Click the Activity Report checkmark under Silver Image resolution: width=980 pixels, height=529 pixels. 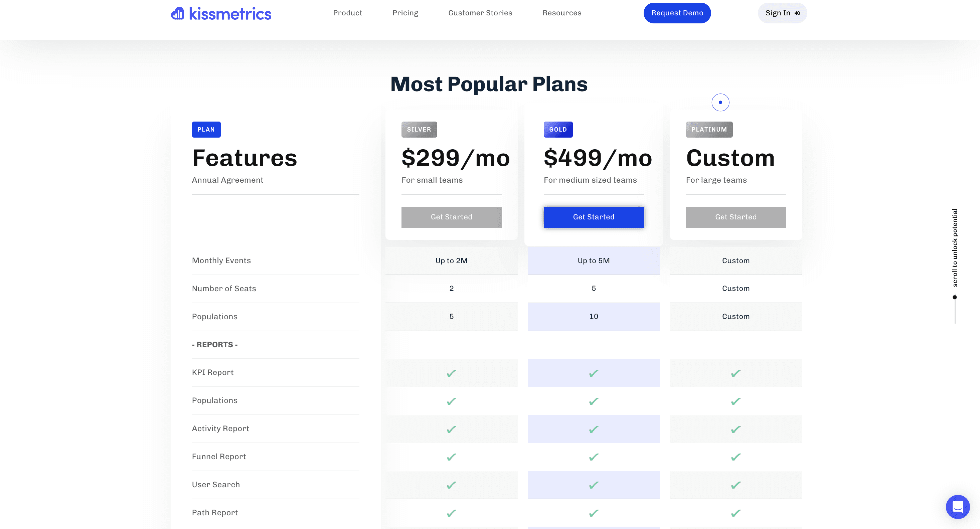point(451,429)
